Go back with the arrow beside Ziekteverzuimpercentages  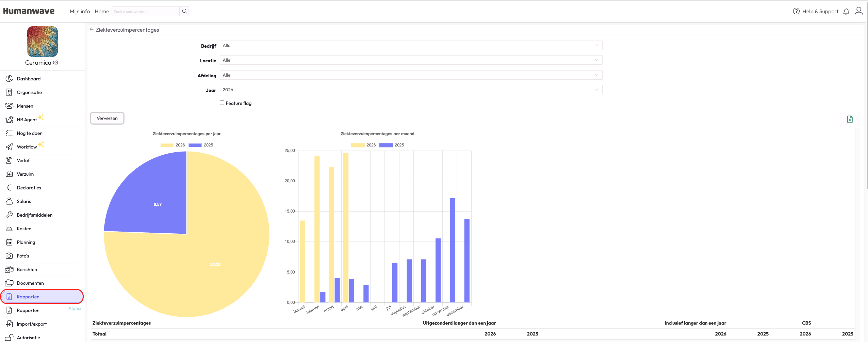tap(92, 30)
